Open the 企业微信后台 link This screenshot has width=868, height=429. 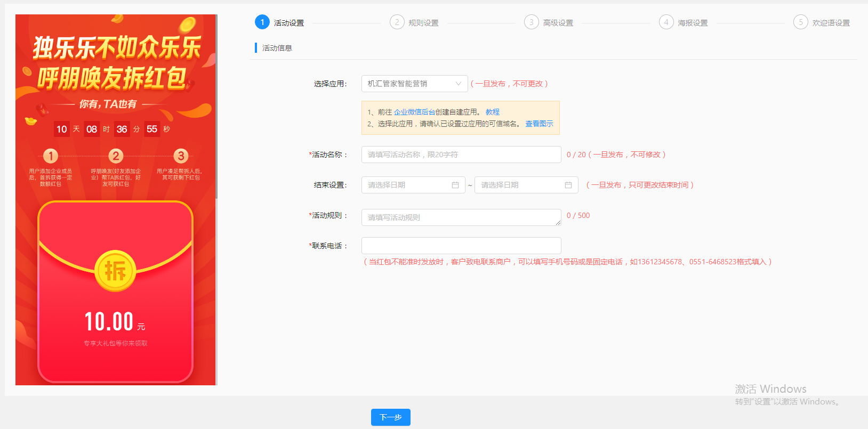tap(414, 112)
